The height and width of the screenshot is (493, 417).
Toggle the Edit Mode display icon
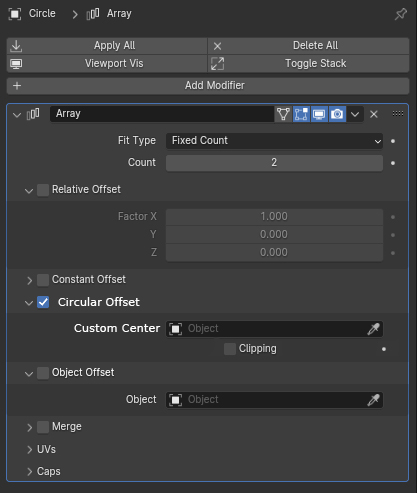[301, 114]
